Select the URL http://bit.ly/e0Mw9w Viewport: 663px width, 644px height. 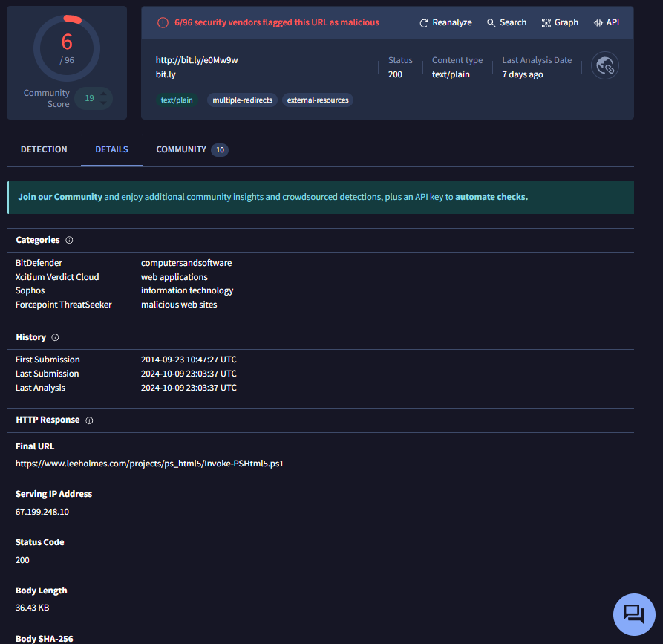click(x=197, y=60)
